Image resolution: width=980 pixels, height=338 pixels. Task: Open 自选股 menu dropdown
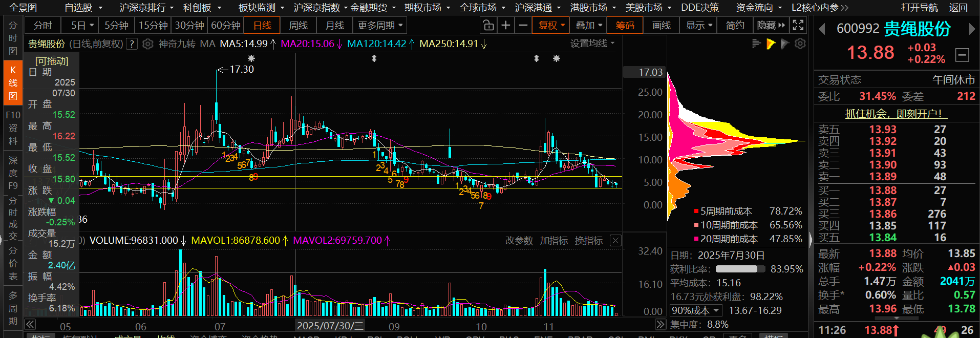(83, 7)
